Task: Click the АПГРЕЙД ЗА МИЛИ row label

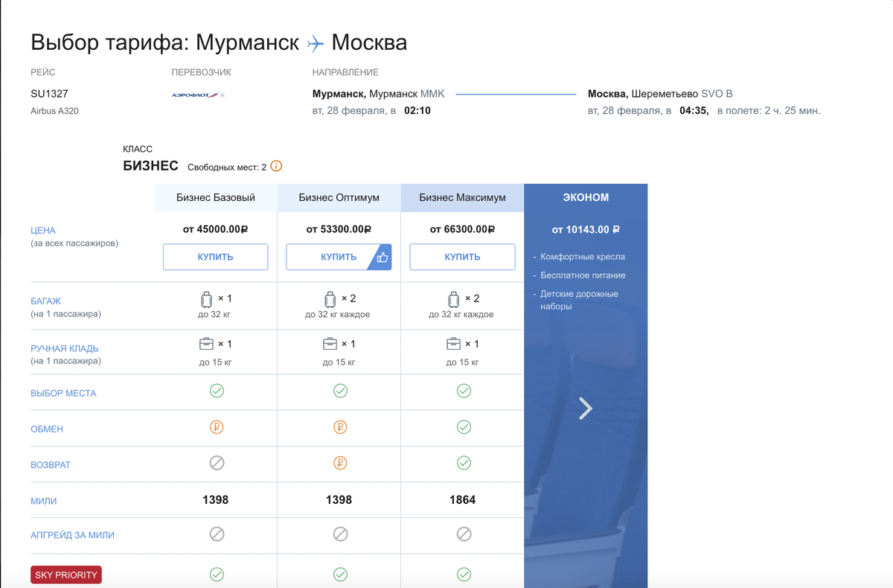Action: pyautogui.click(x=73, y=535)
